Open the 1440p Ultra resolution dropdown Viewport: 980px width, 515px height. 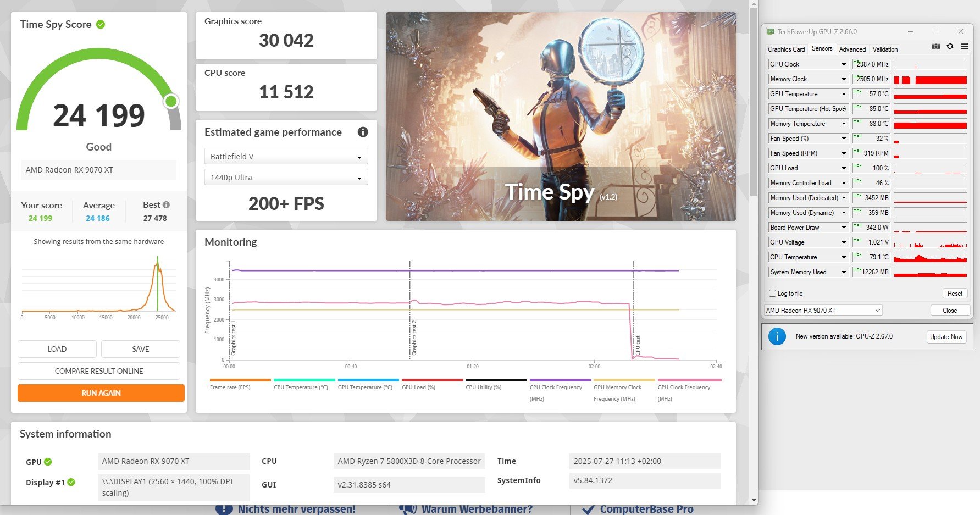[x=286, y=178]
